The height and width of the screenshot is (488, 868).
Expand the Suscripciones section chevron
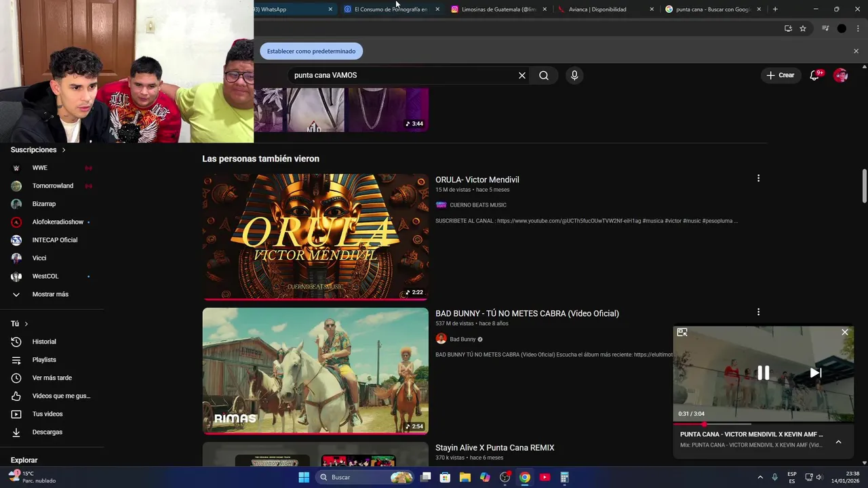[x=64, y=150]
